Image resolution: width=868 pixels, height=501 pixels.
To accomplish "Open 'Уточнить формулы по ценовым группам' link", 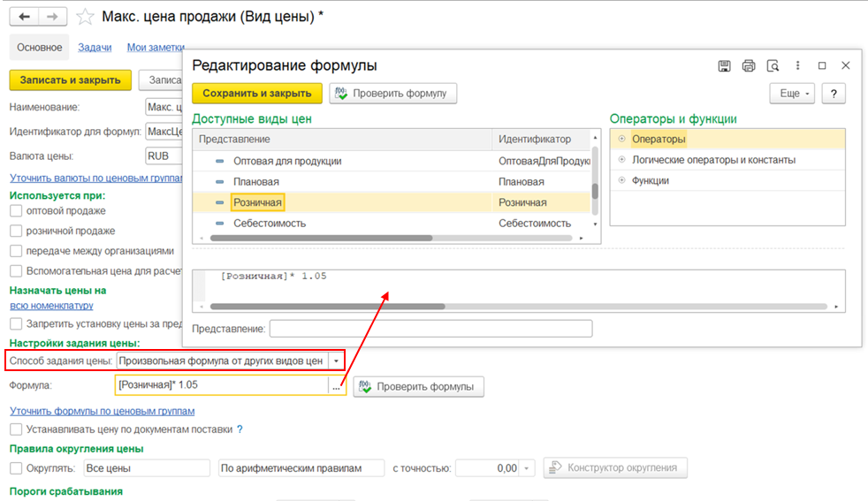I will coord(102,411).
